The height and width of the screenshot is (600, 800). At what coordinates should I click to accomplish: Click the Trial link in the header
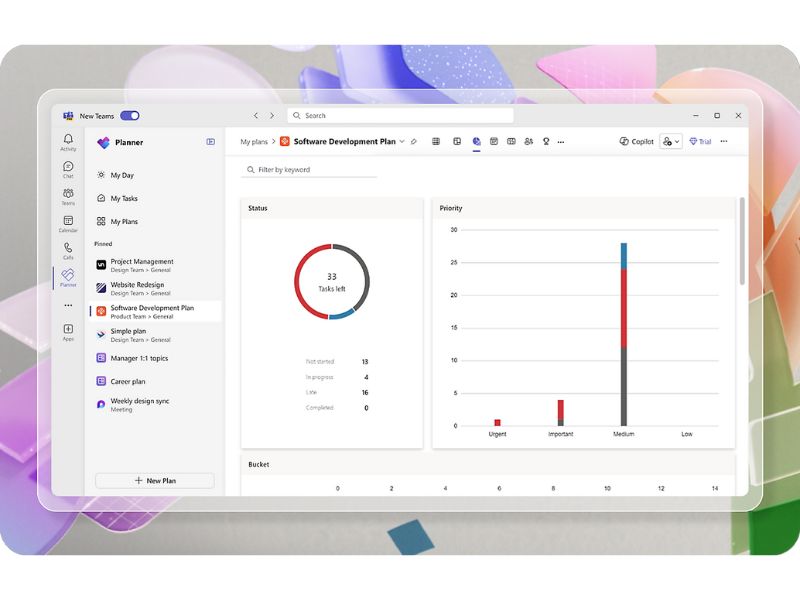[x=700, y=142]
